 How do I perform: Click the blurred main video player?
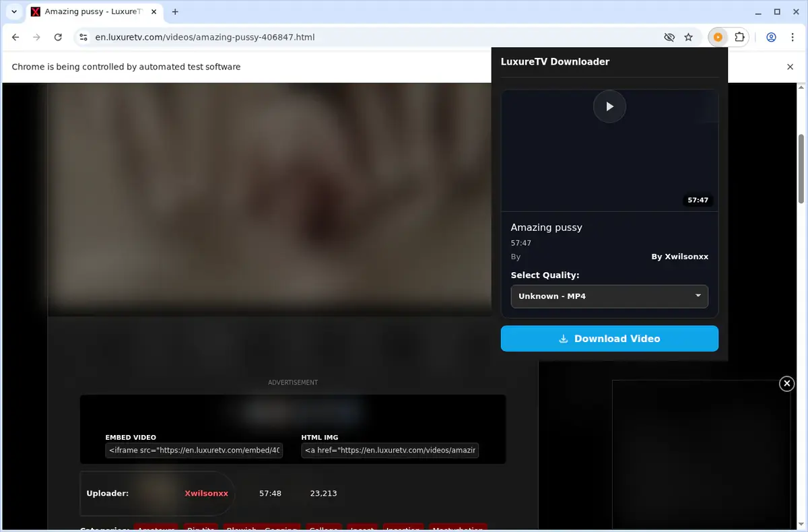[x=269, y=199]
